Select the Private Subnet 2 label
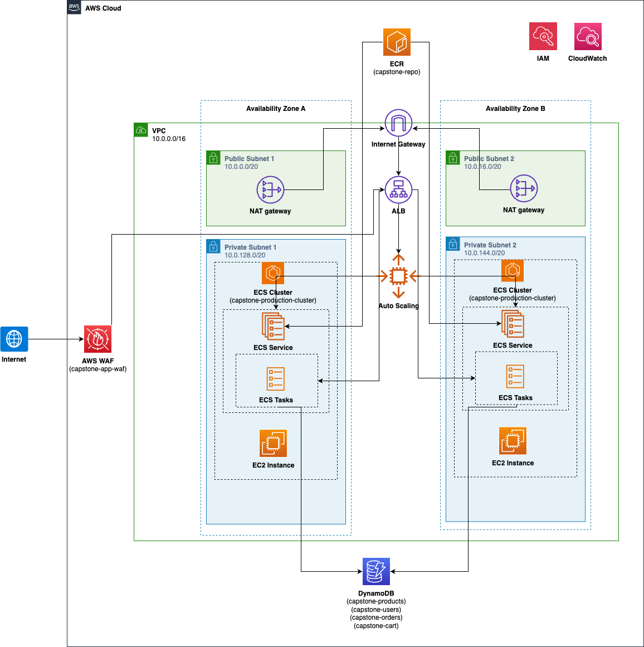This screenshot has height=647, width=644. pyautogui.click(x=490, y=245)
